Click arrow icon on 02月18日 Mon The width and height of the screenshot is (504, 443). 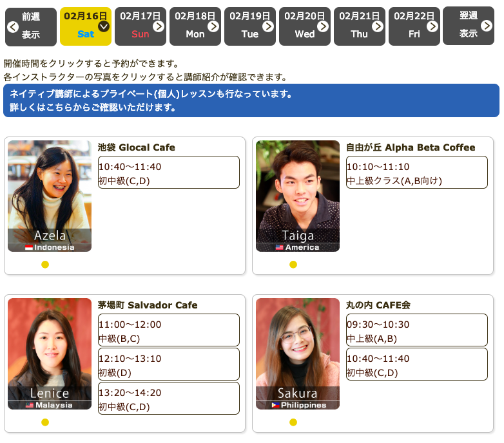tap(213, 26)
